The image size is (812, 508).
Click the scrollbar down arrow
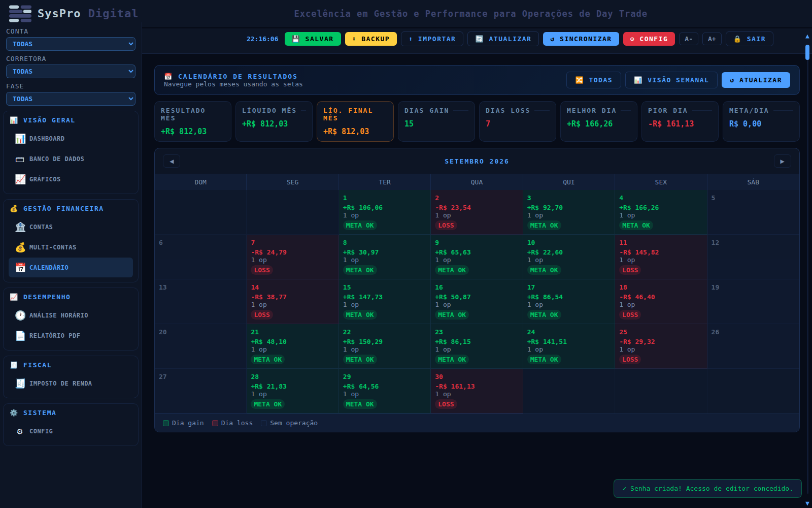click(x=807, y=503)
